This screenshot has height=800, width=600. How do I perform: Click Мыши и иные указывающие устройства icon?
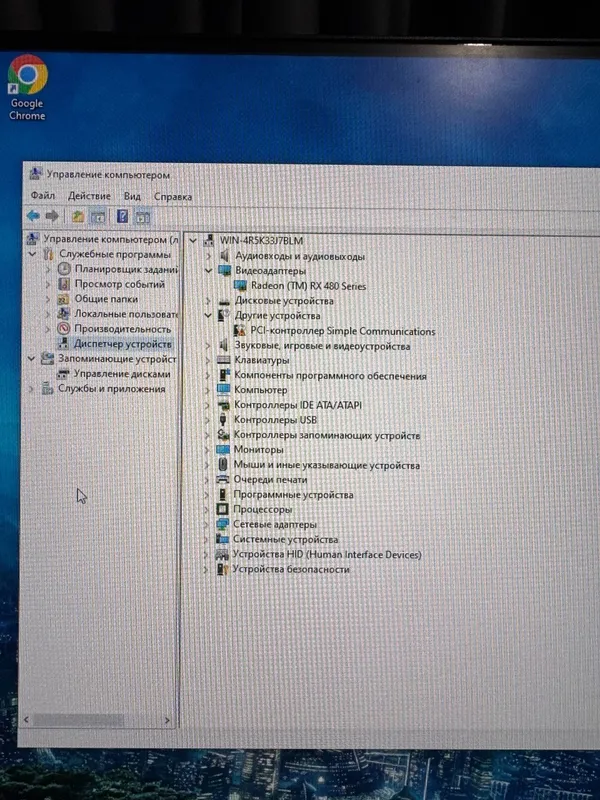point(222,464)
